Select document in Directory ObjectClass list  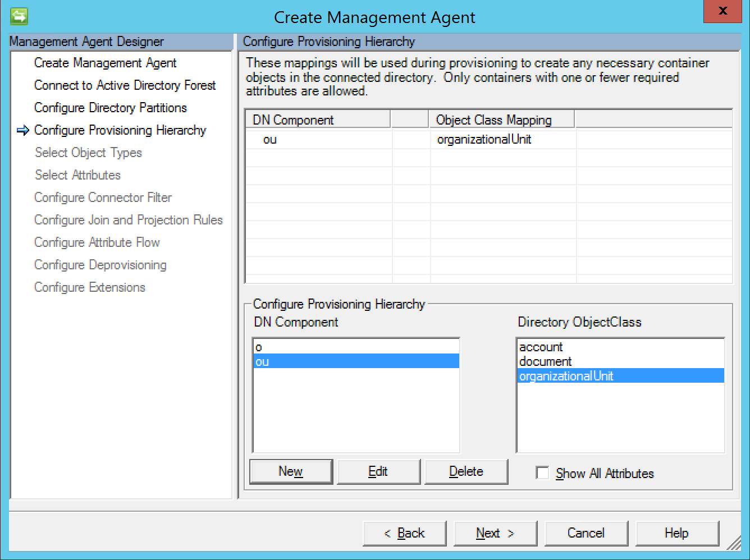(x=620, y=361)
